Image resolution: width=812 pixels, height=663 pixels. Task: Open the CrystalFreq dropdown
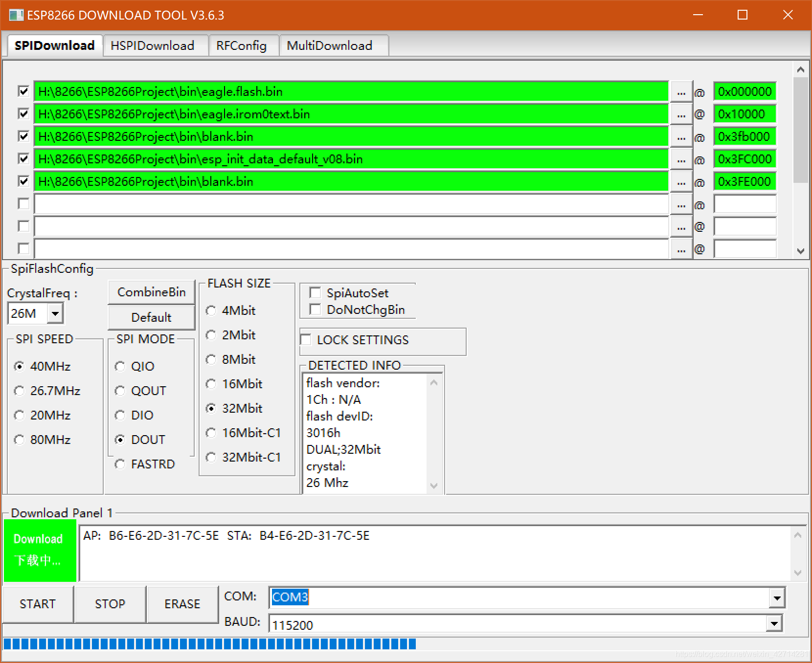coord(55,313)
